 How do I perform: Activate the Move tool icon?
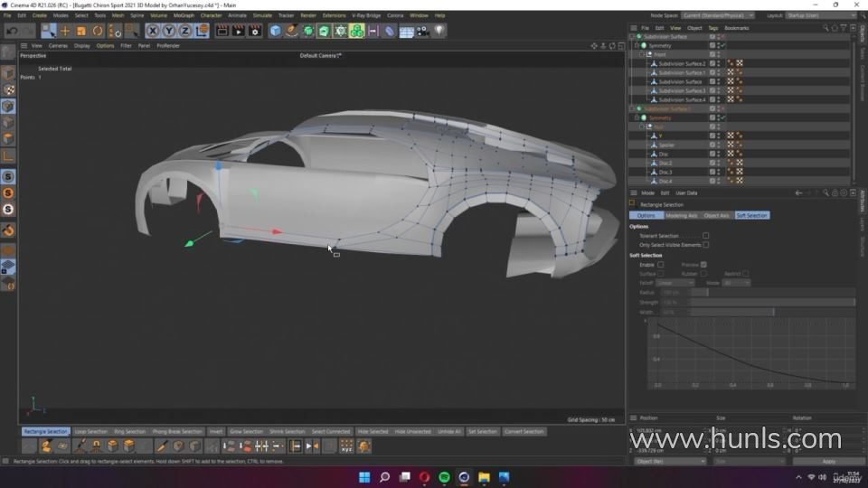(65, 31)
